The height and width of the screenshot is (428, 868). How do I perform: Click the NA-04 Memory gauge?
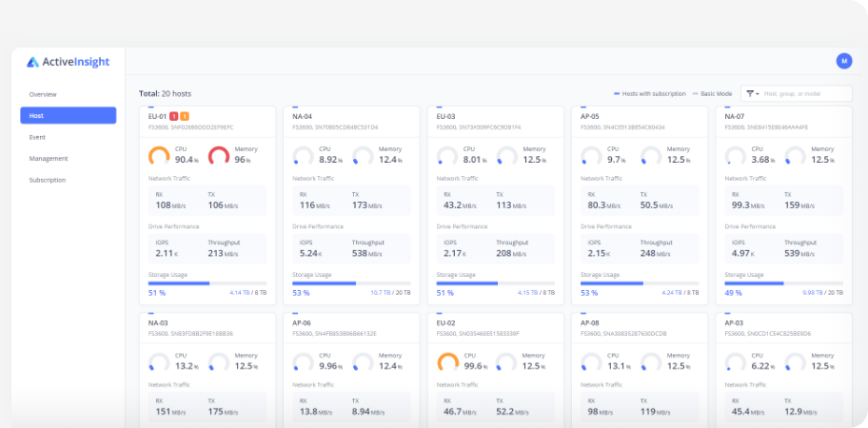pyautogui.click(x=363, y=156)
